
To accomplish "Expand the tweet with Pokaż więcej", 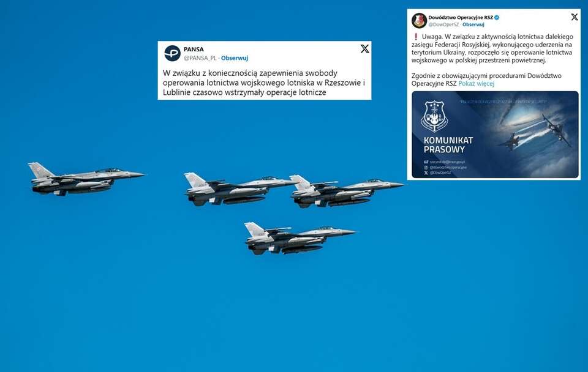I will click(477, 84).
